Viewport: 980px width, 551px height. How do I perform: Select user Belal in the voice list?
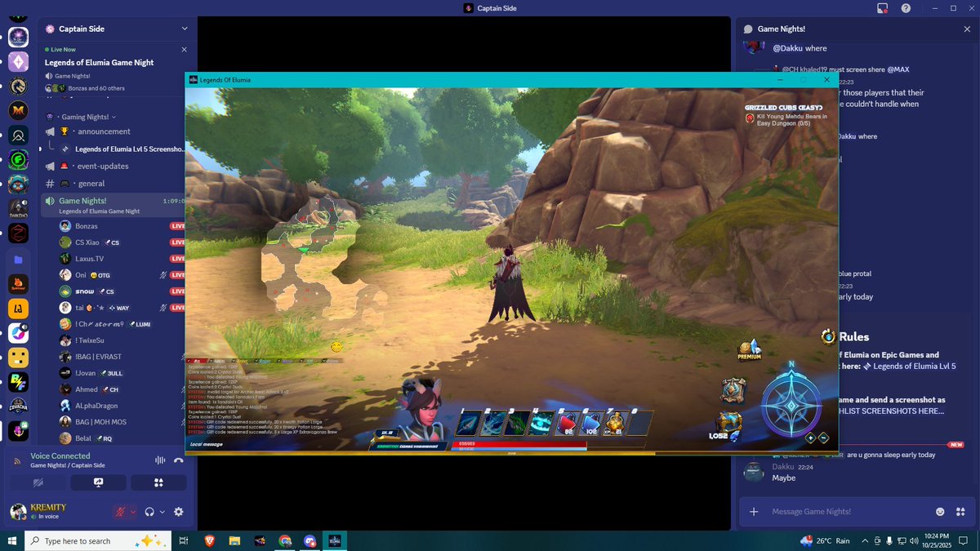[x=84, y=438]
